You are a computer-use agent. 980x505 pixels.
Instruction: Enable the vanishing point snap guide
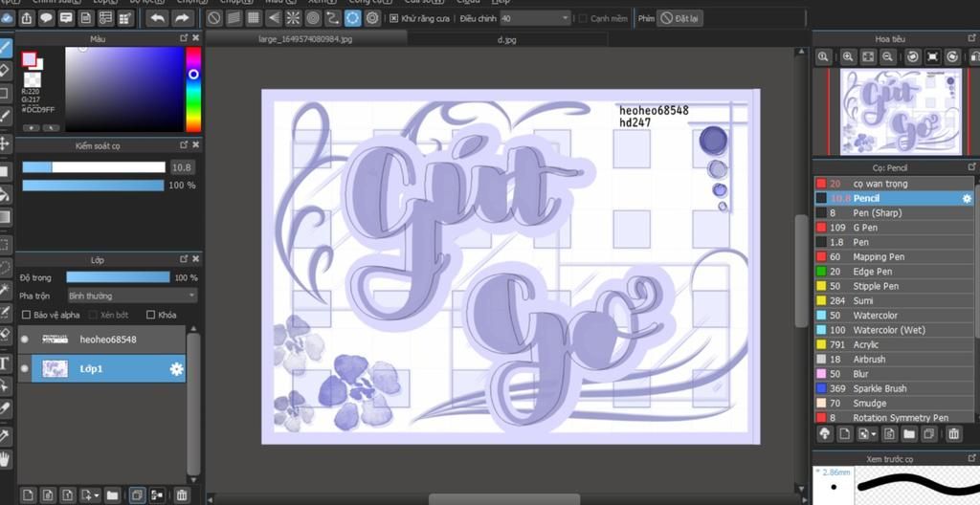pos(273,18)
